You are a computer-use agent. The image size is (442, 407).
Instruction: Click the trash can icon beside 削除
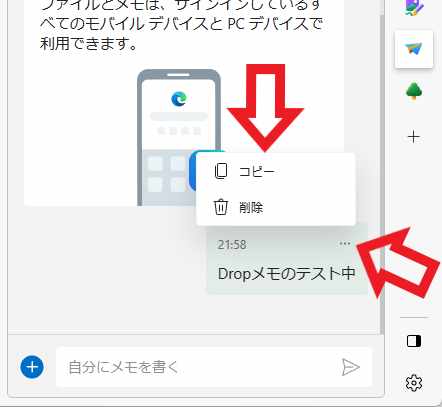pyautogui.click(x=221, y=207)
